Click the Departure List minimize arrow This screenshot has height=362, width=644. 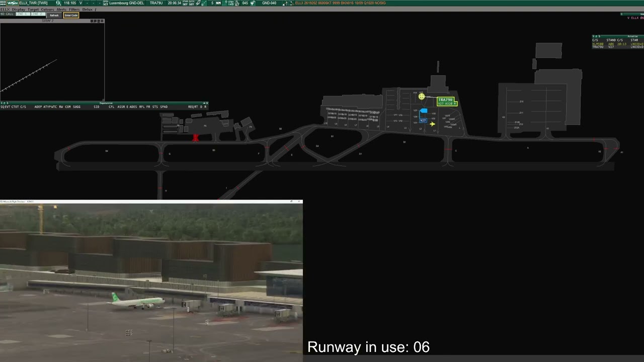click(x=204, y=103)
